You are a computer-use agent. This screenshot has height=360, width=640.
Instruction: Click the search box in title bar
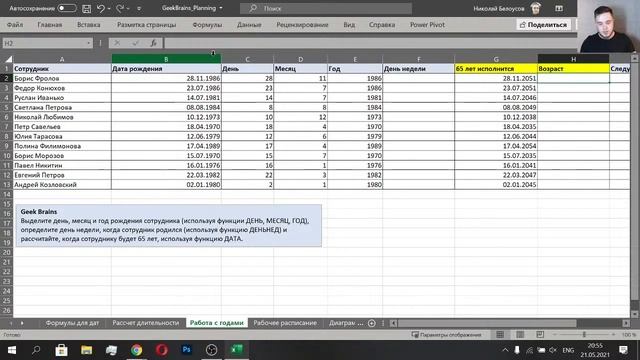tap(326, 8)
